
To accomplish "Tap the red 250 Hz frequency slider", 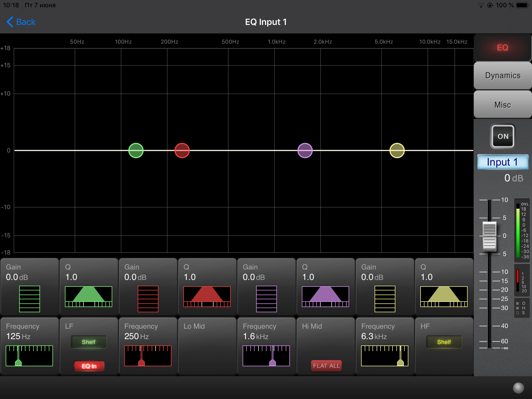I will [x=148, y=356].
